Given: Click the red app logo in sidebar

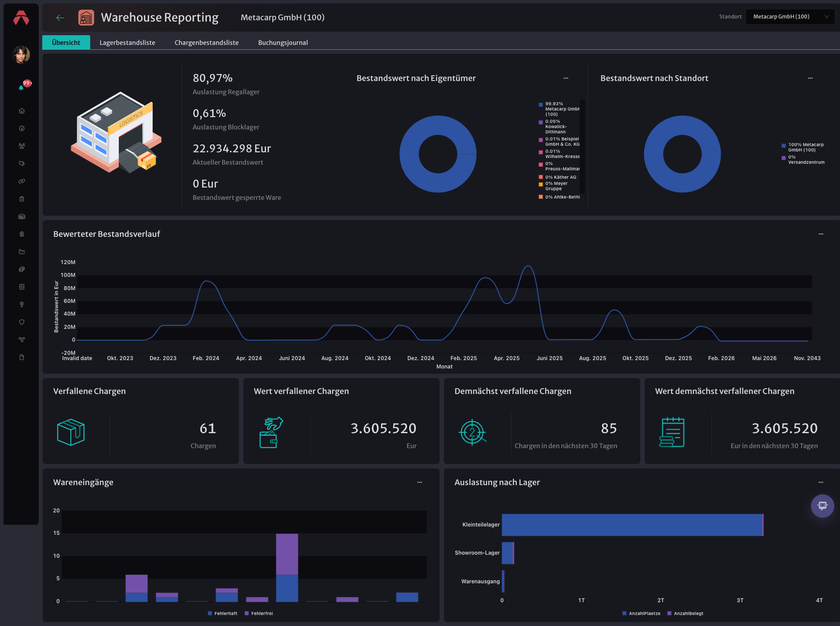Looking at the screenshot, I should [21, 18].
